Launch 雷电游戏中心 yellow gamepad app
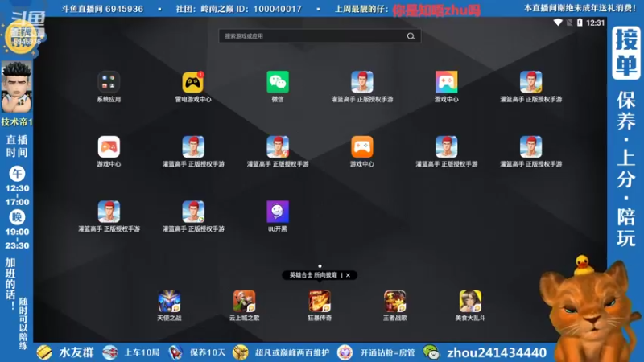The height and width of the screenshot is (362, 644). point(193,82)
